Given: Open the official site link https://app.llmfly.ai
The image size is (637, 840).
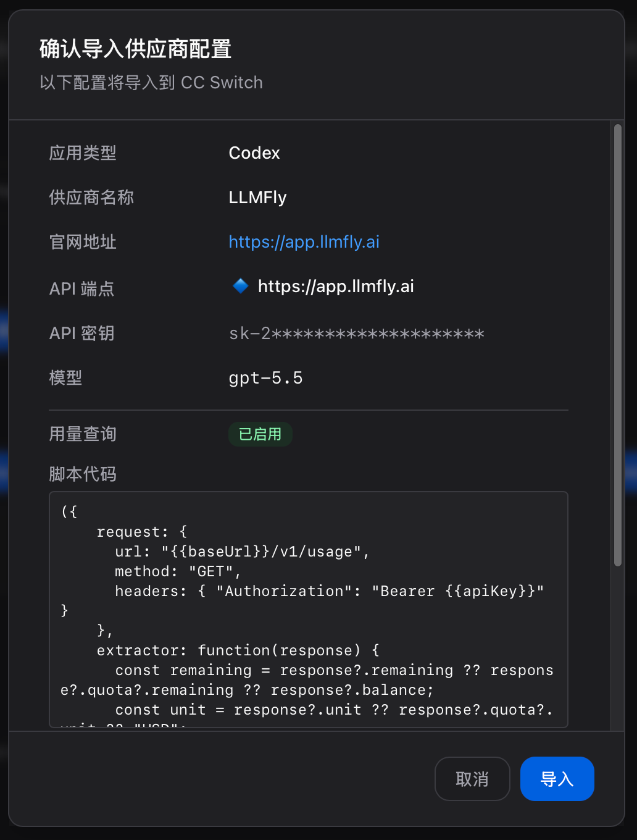Looking at the screenshot, I should coord(304,241).
